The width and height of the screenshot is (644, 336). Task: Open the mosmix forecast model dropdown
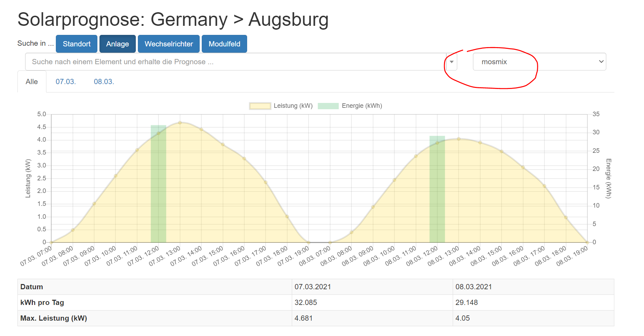(539, 62)
